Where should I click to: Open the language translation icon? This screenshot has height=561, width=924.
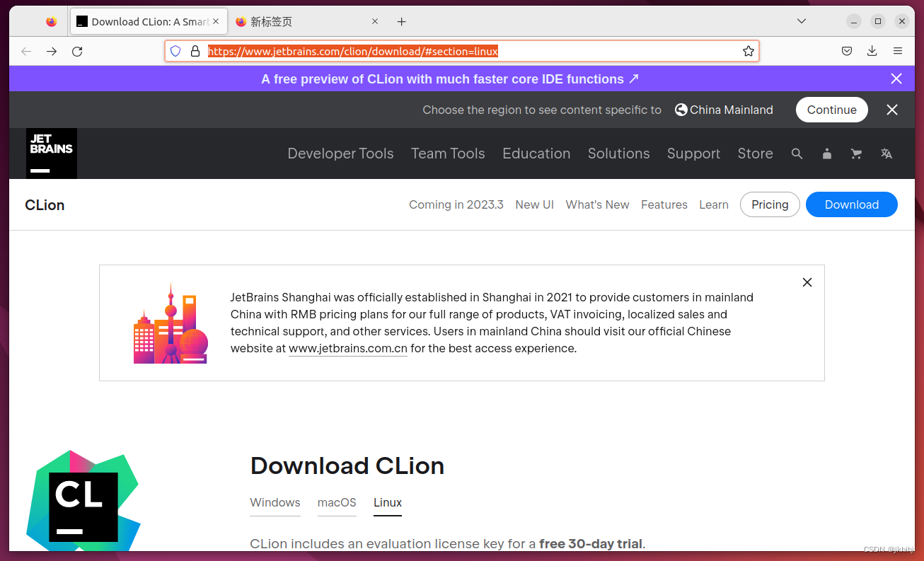pyautogui.click(x=886, y=154)
